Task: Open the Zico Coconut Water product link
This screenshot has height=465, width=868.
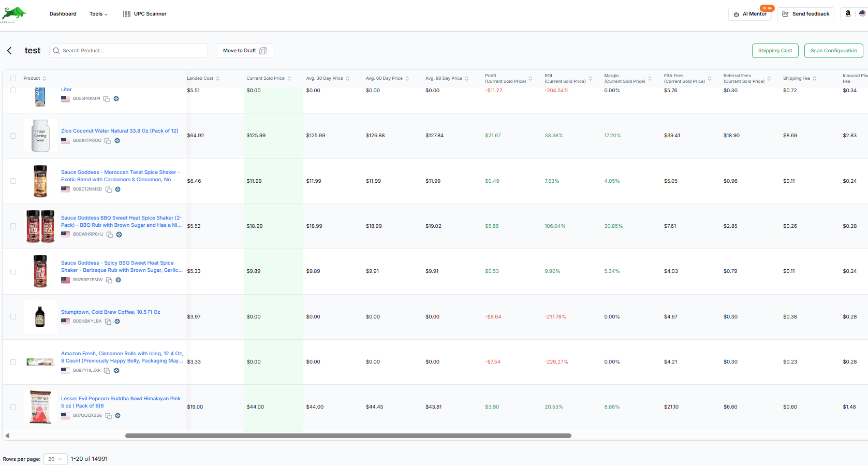Action: (x=120, y=131)
